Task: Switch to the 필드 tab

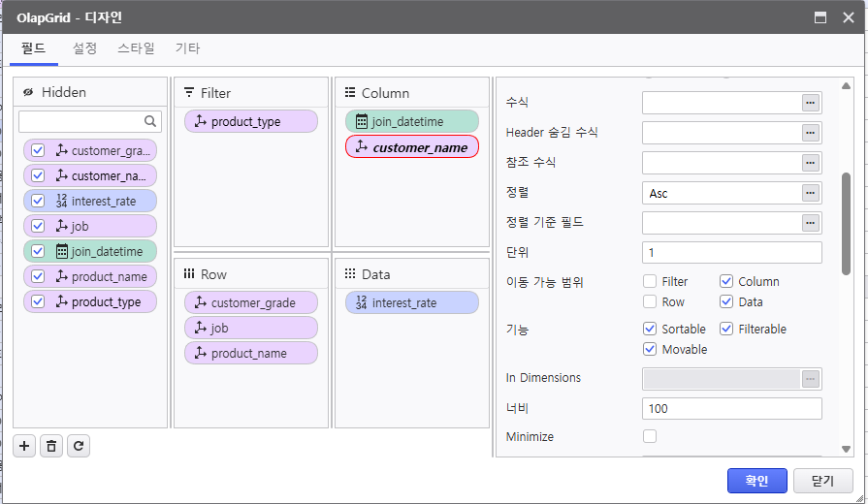Action: [33, 48]
